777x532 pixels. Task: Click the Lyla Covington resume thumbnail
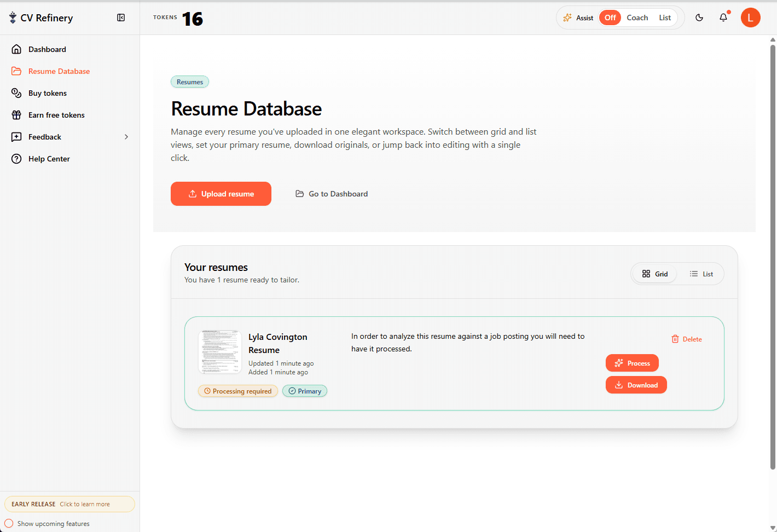click(x=220, y=351)
